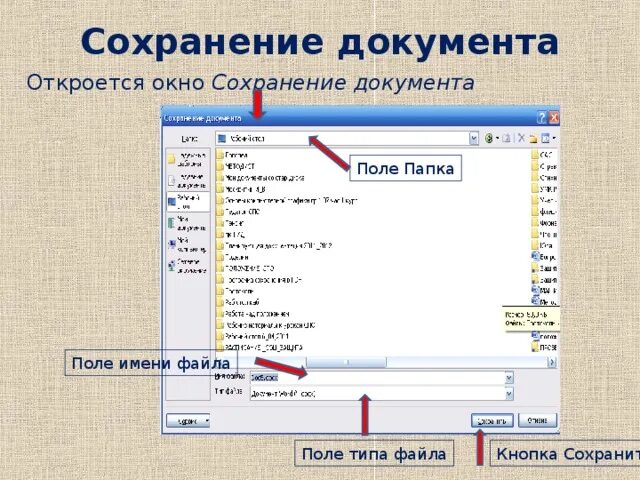The height and width of the screenshot is (480, 640).
Task: Expand the Папка folder location dropdown arrow
Action: [x=473, y=139]
